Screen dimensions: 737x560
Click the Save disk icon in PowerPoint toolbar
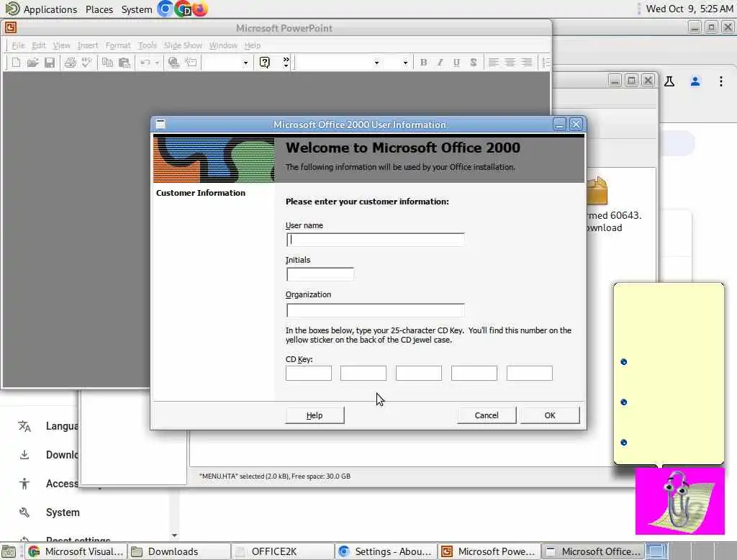(x=50, y=63)
